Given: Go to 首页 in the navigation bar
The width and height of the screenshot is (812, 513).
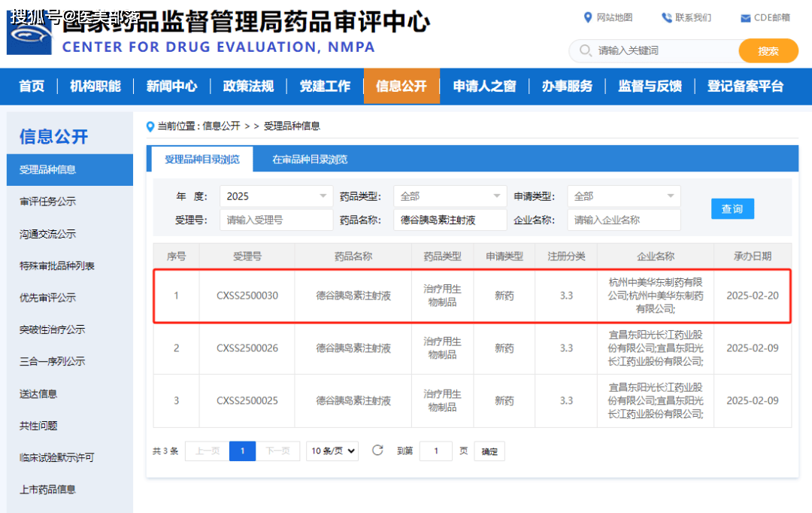Looking at the screenshot, I should coord(32,86).
